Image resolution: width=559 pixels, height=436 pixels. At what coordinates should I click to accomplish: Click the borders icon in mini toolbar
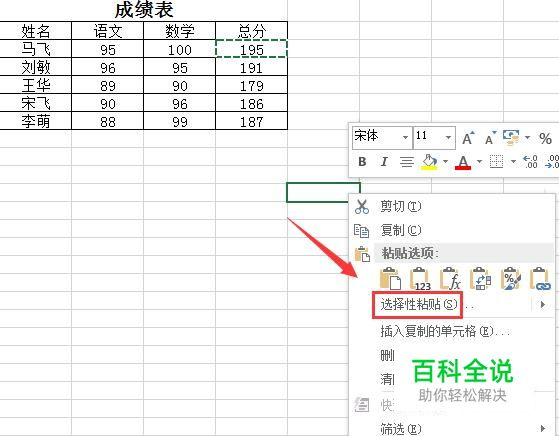(497, 162)
